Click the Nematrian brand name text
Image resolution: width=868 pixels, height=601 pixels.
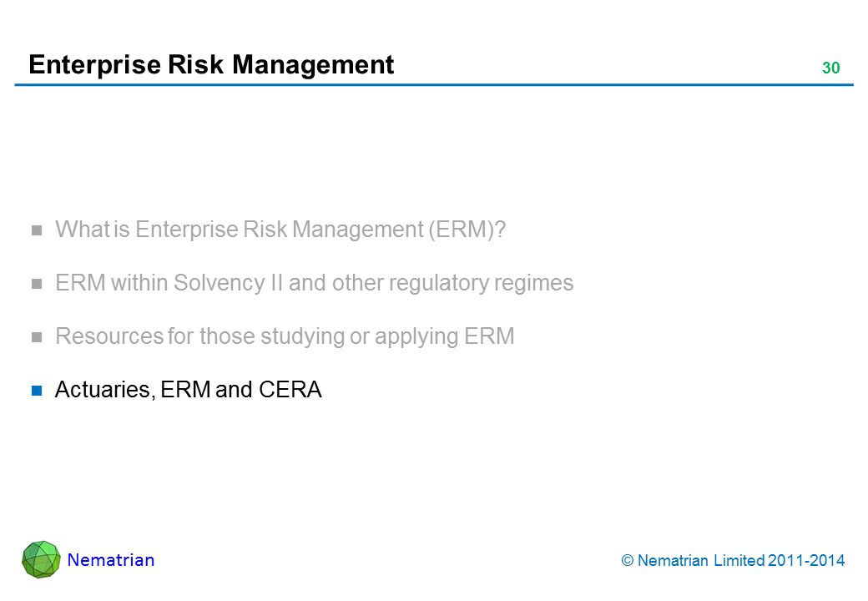111,560
